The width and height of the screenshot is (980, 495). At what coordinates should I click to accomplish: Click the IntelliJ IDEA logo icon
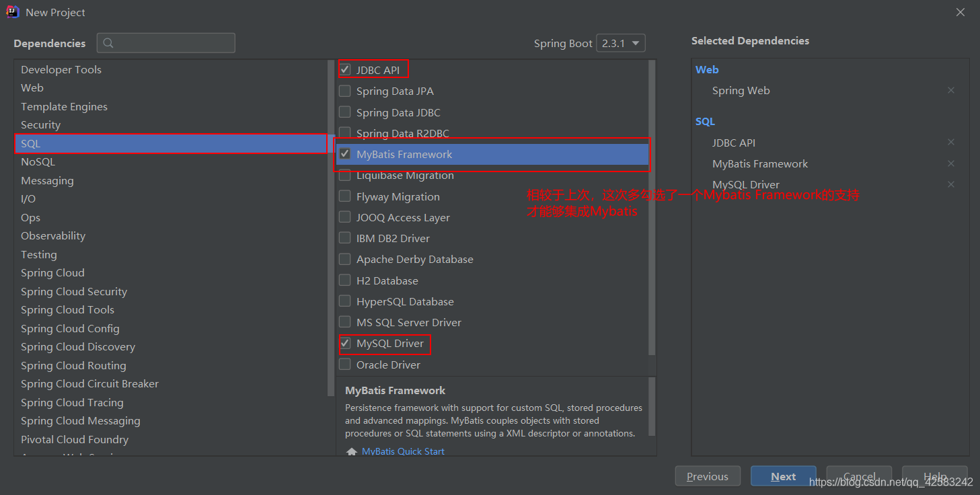click(x=13, y=12)
